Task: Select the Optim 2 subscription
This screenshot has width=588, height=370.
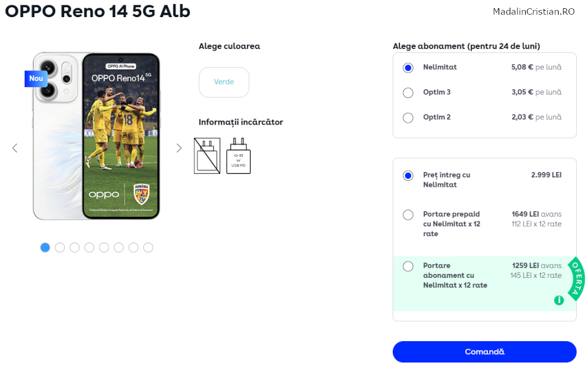Action: click(x=408, y=117)
